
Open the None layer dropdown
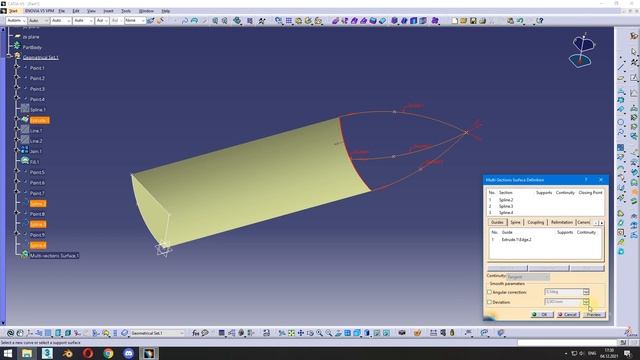click(x=135, y=20)
